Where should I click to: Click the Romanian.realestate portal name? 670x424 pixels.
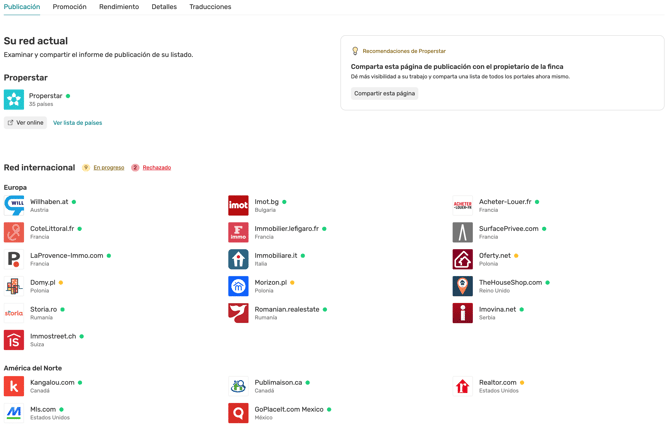click(287, 309)
